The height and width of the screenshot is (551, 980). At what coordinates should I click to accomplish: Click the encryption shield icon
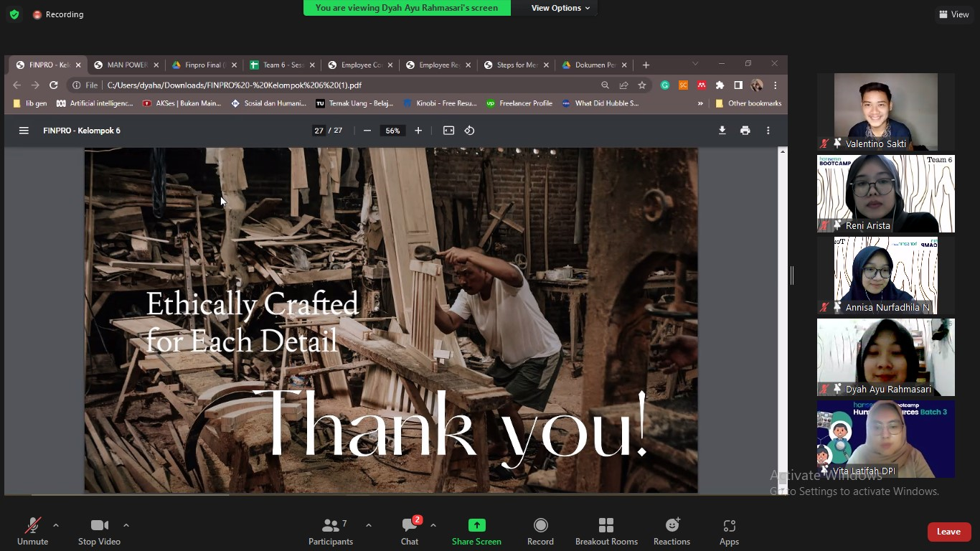(x=14, y=14)
